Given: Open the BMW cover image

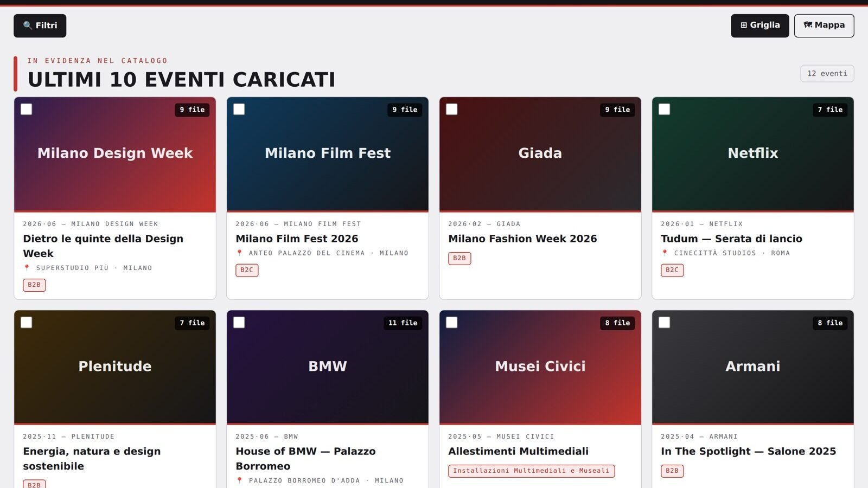Looking at the screenshot, I should coord(328,367).
